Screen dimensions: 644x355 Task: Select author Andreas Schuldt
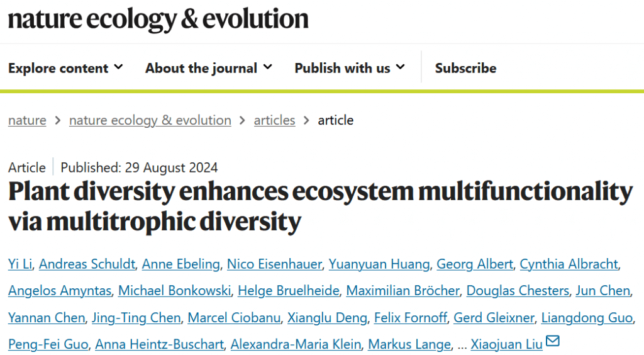[x=87, y=264]
